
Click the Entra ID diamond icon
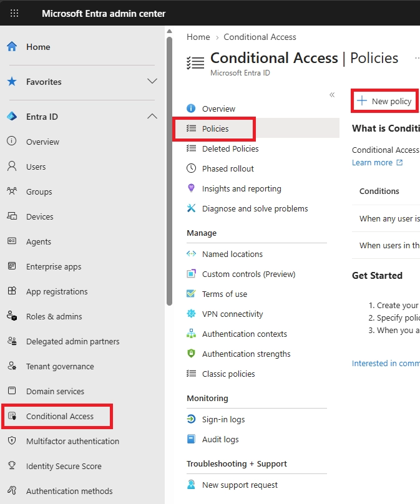point(12,117)
